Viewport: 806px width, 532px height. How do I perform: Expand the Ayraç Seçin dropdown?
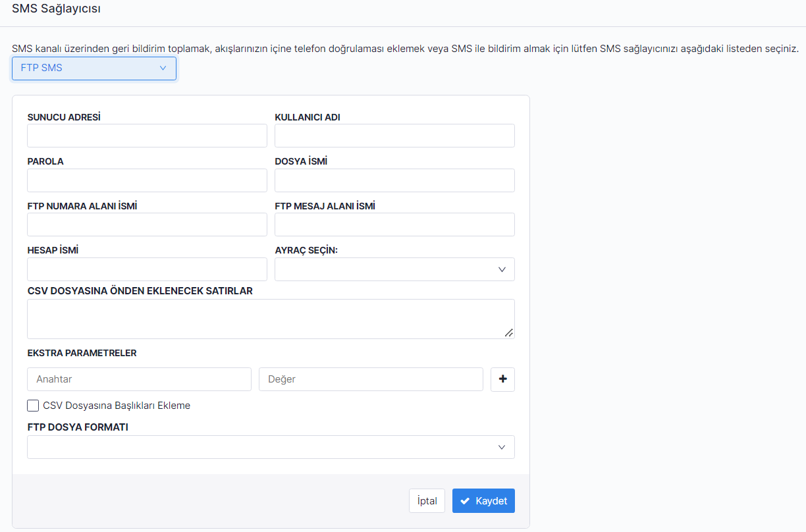pos(394,269)
